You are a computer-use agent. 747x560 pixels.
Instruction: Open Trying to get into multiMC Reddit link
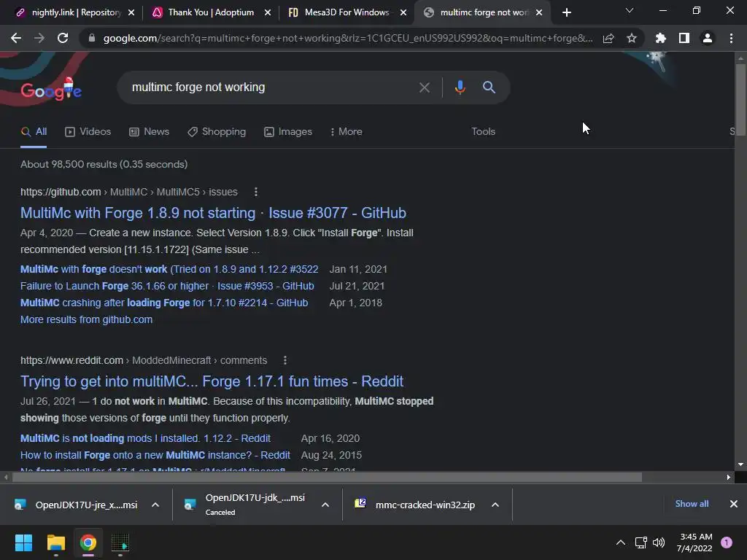212,381
